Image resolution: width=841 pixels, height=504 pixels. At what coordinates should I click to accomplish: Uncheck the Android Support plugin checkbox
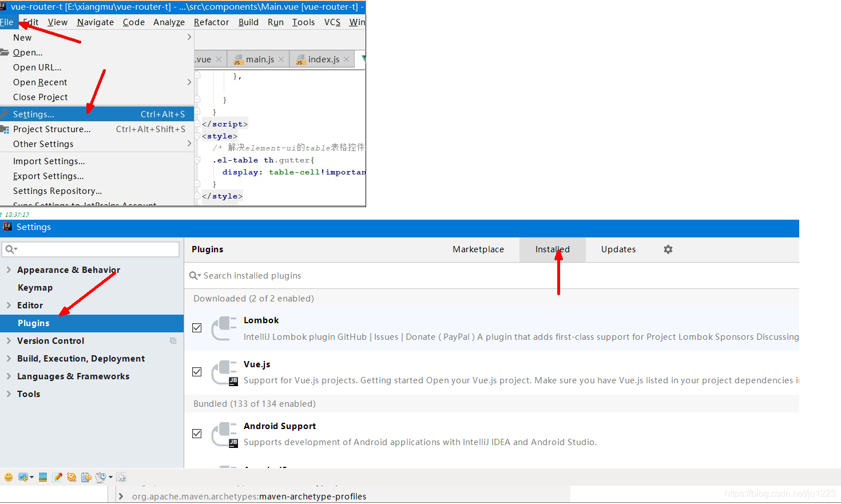197,434
